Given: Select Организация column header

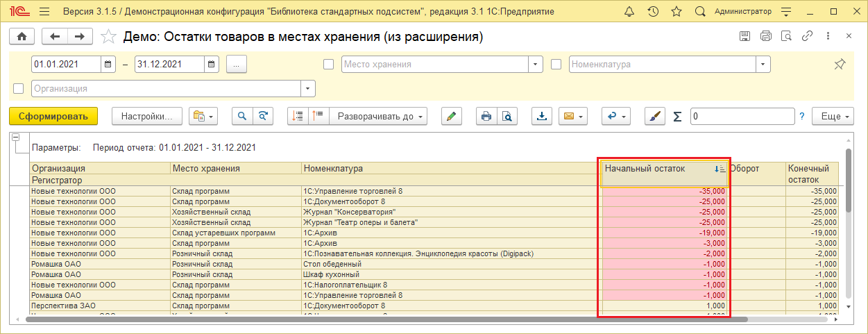Looking at the screenshot, I should click(100, 169).
